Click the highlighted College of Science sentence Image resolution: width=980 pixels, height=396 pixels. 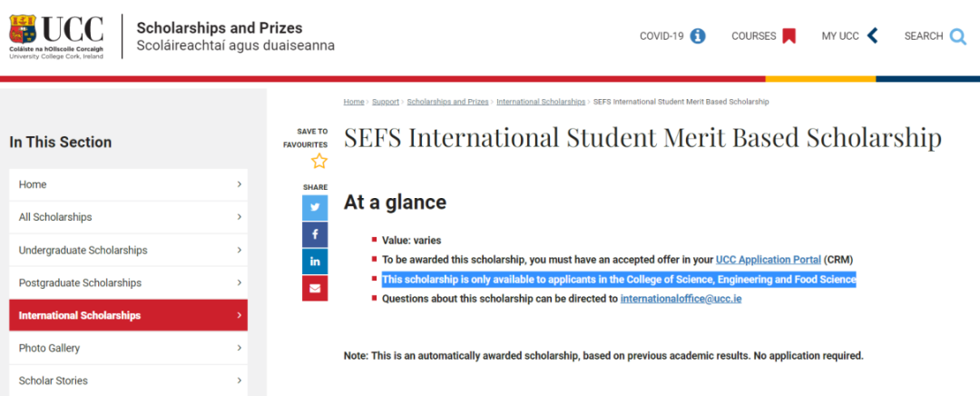[619, 279]
